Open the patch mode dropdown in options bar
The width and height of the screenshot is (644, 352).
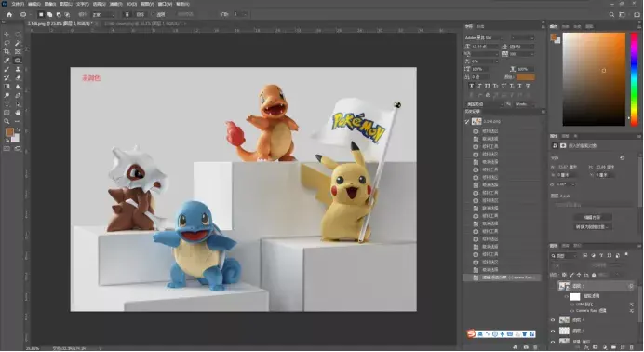[x=102, y=14]
